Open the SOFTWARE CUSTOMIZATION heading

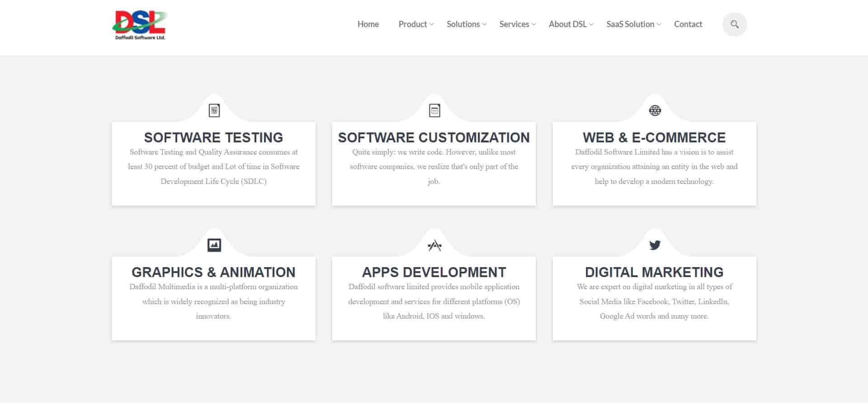click(434, 137)
